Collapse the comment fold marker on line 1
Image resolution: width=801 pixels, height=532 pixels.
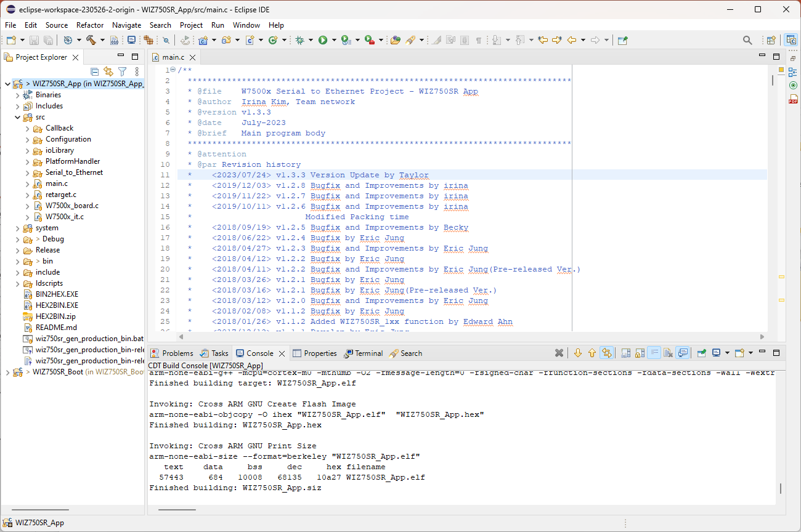click(173, 70)
